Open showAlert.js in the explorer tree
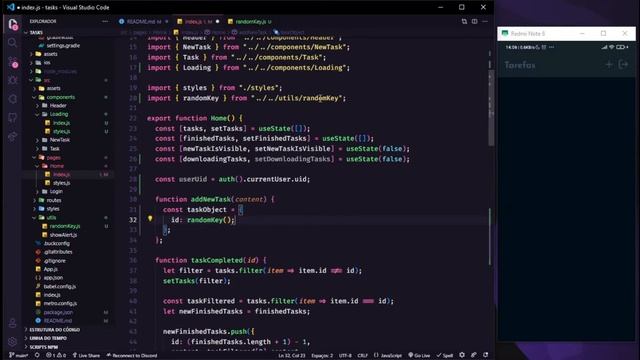 coord(63,235)
